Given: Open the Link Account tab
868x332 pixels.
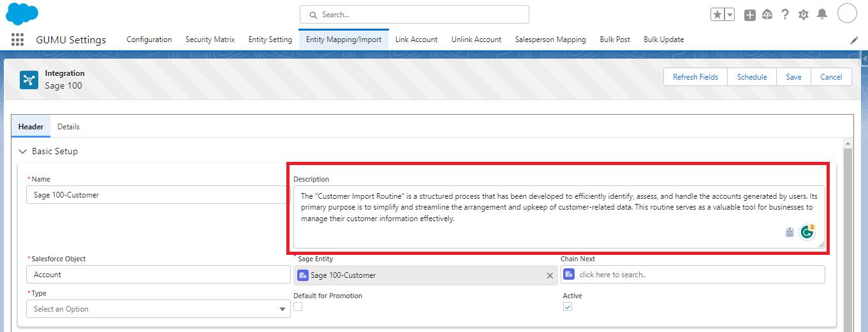Looking at the screenshot, I should pyautogui.click(x=416, y=40).
